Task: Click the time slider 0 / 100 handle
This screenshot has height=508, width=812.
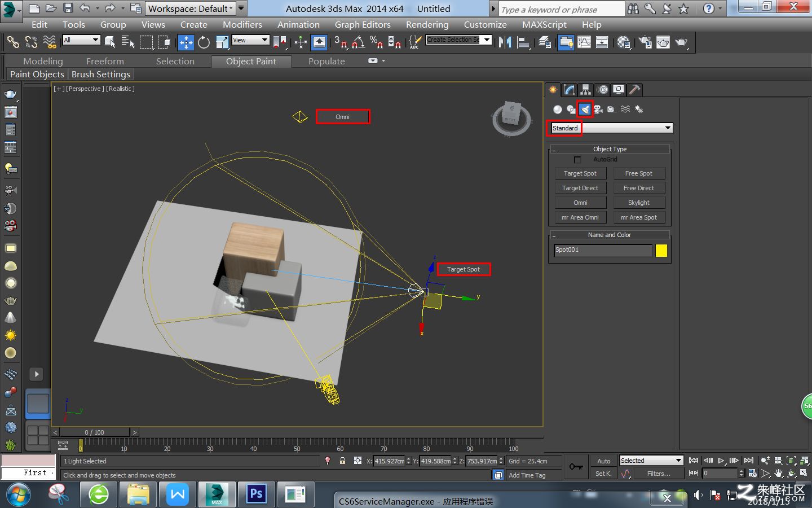Action: pyautogui.click(x=95, y=432)
